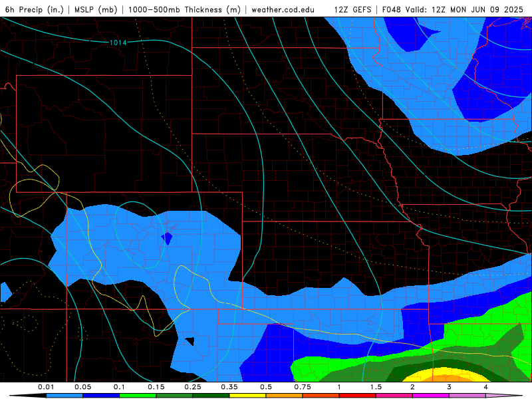Click the magenta 2–3 legend swatch
This screenshot has width=532, height=399.
coord(431,396)
